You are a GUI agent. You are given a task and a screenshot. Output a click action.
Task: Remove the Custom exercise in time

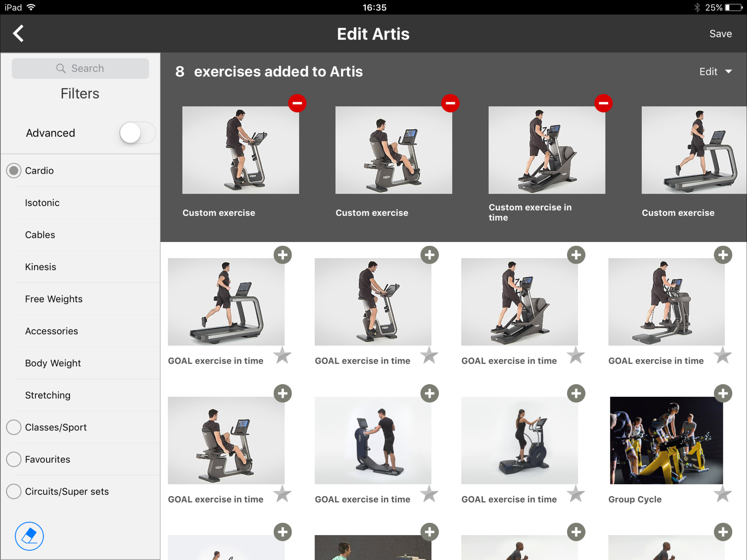[603, 103]
